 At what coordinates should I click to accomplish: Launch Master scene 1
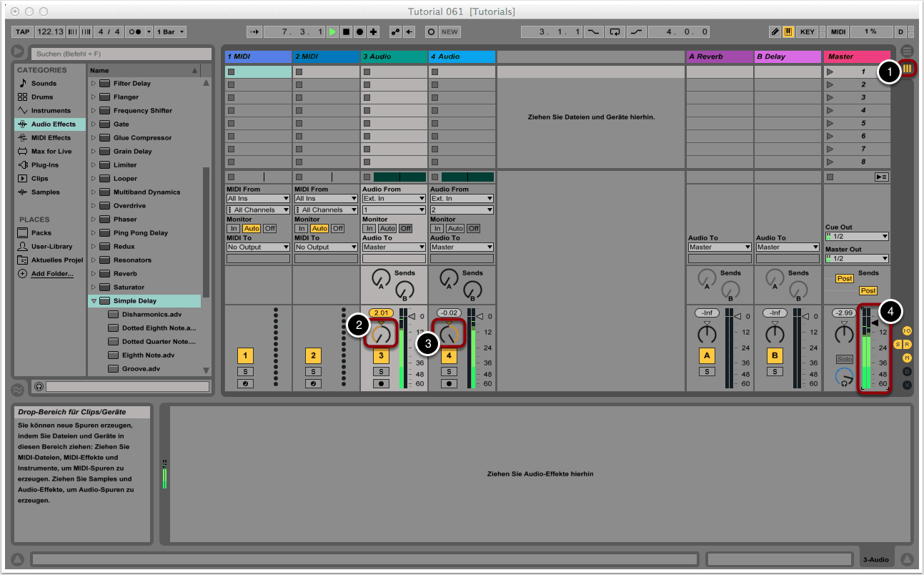point(830,72)
